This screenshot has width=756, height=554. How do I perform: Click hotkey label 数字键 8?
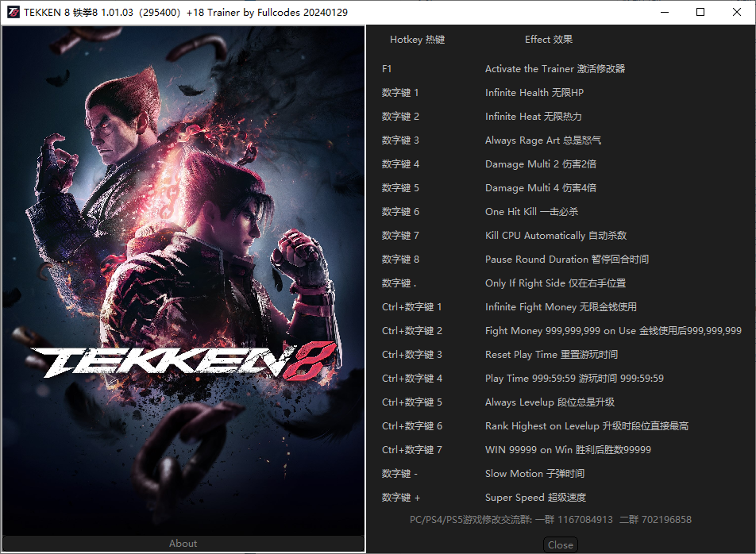[400, 260]
